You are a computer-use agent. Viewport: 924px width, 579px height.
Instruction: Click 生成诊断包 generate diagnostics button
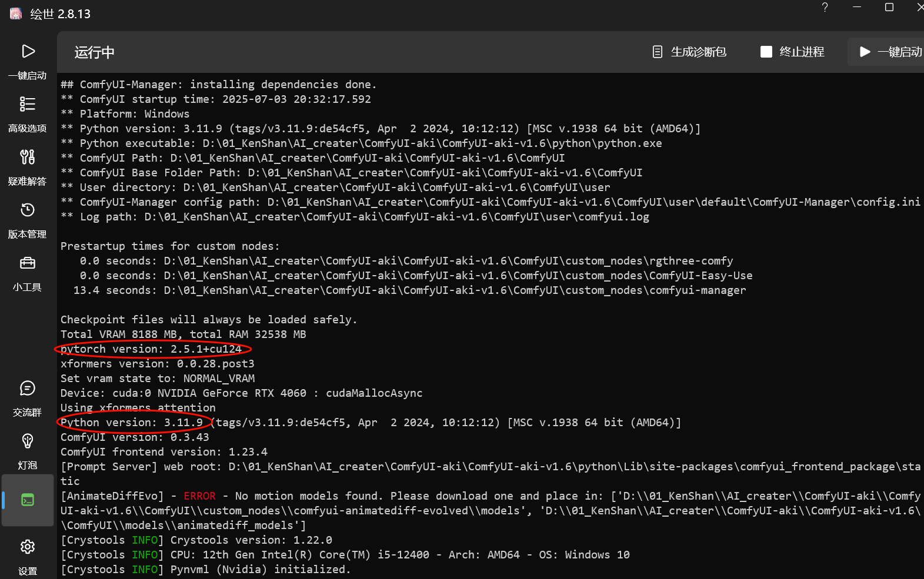click(x=689, y=52)
